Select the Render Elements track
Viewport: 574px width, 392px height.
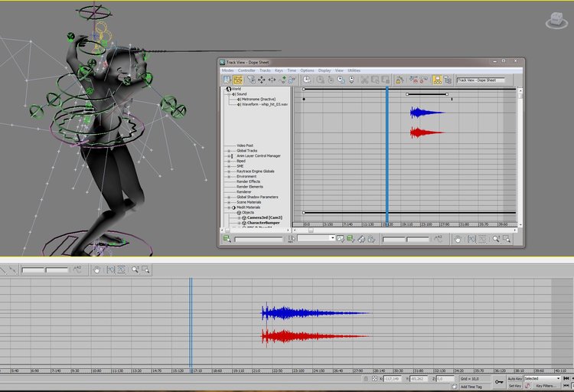[x=249, y=187]
